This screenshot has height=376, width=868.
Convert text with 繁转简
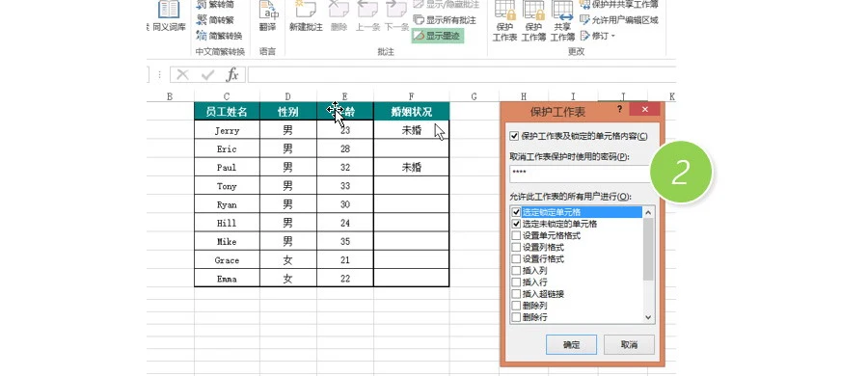tap(215, 5)
